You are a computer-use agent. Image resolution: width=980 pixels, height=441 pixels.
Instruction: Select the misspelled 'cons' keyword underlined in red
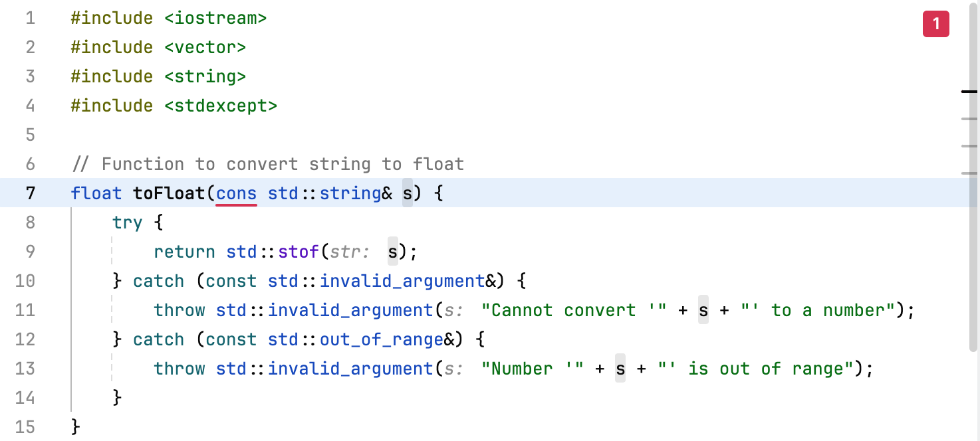(237, 193)
